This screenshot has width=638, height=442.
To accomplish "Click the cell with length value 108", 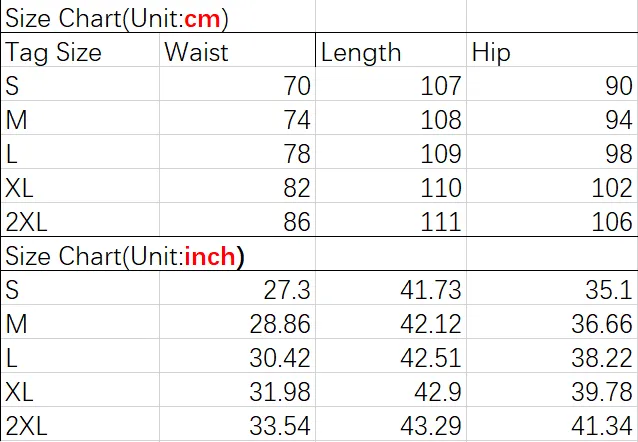I will pos(391,118).
